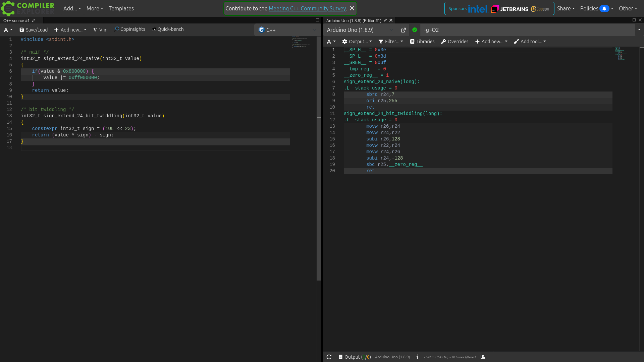Click the compiler options field -g -O2
This screenshot has height=362, width=644.
click(527, 30)
